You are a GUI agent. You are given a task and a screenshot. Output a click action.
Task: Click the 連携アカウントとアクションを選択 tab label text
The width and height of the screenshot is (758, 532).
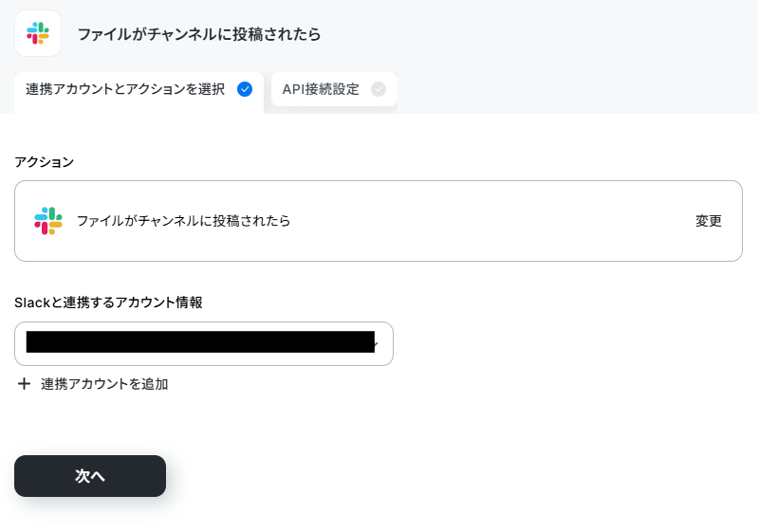click(x=125, y=89)
